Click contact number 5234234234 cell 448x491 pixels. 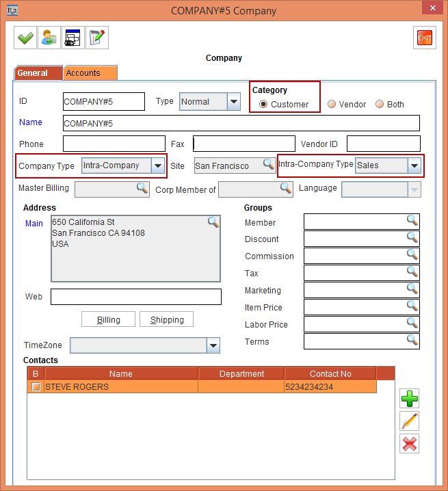click(330, 387)
